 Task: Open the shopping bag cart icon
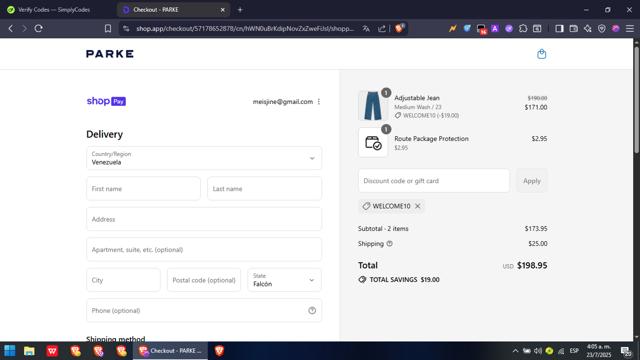tap(541, 54)
